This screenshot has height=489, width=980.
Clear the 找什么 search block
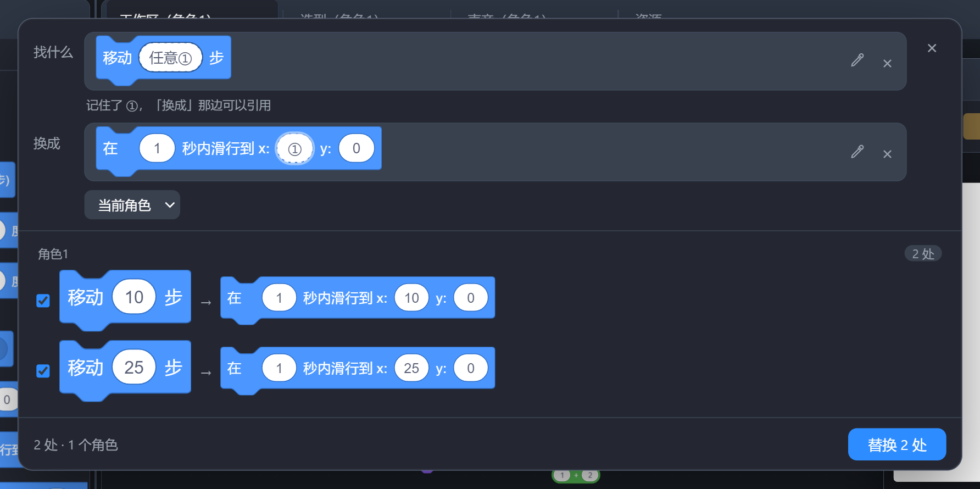(887, 64)
